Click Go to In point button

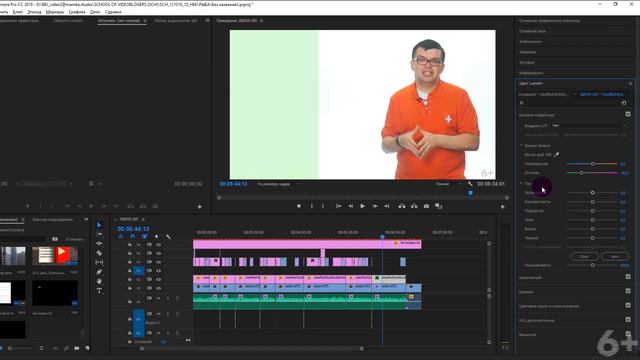pos(338,207)
